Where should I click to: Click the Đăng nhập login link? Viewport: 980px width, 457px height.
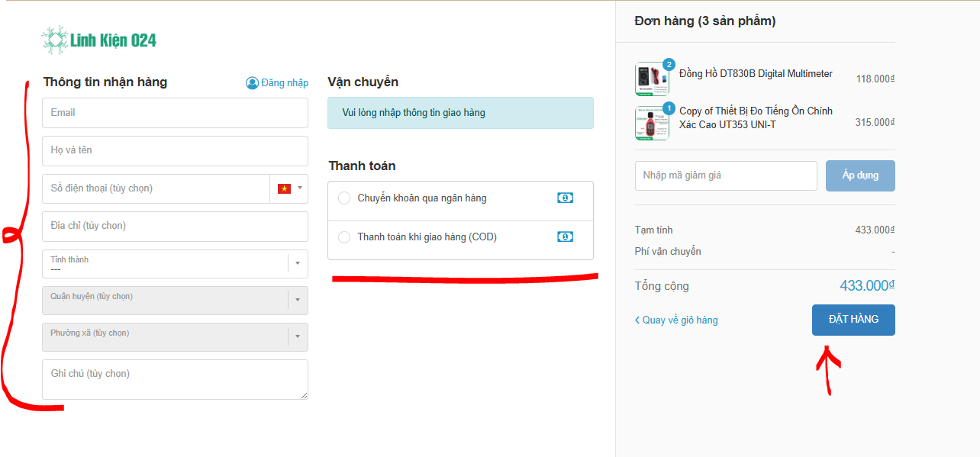click(285, 83)
